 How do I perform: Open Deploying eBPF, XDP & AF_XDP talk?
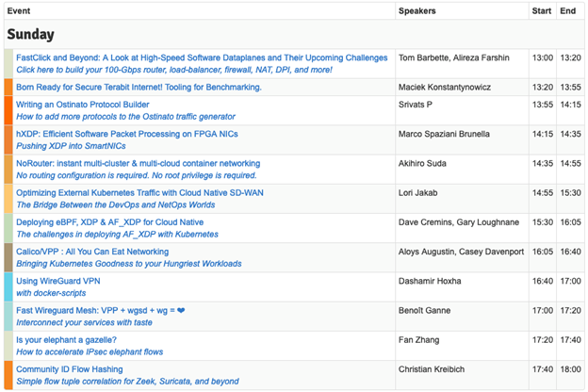coord(109,222)
